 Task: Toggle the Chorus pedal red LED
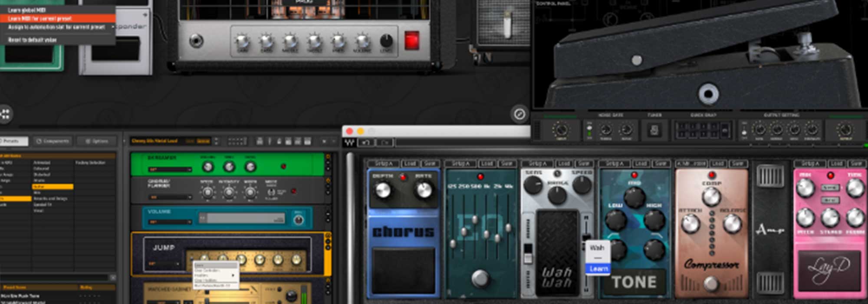pyautogui.click(x=403, y=177)
